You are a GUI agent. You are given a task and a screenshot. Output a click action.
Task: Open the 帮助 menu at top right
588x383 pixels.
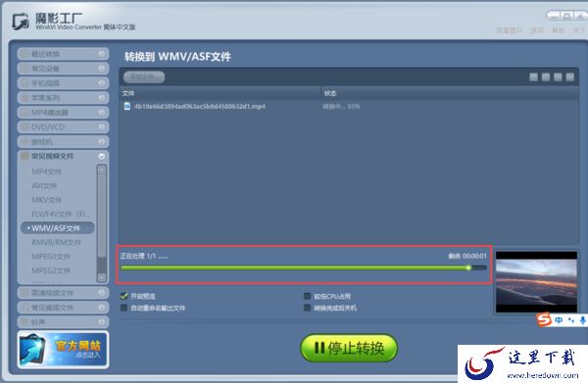coord(558,30)
